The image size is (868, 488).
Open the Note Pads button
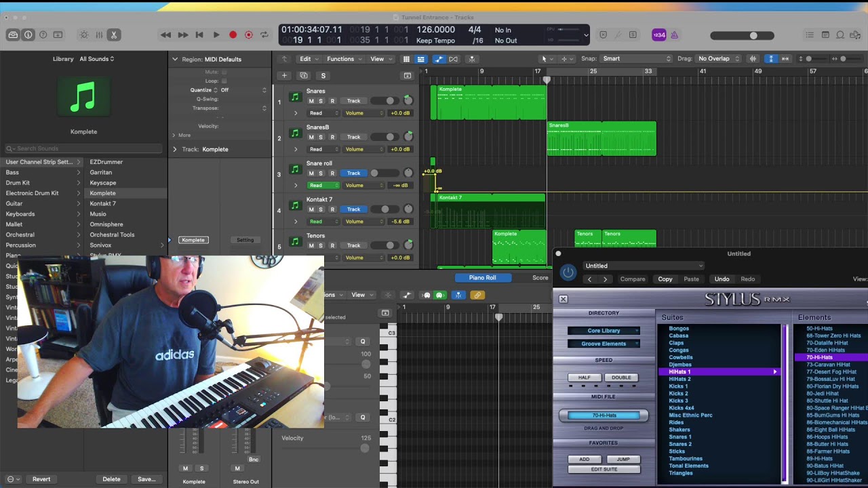[x=825, y=35]
